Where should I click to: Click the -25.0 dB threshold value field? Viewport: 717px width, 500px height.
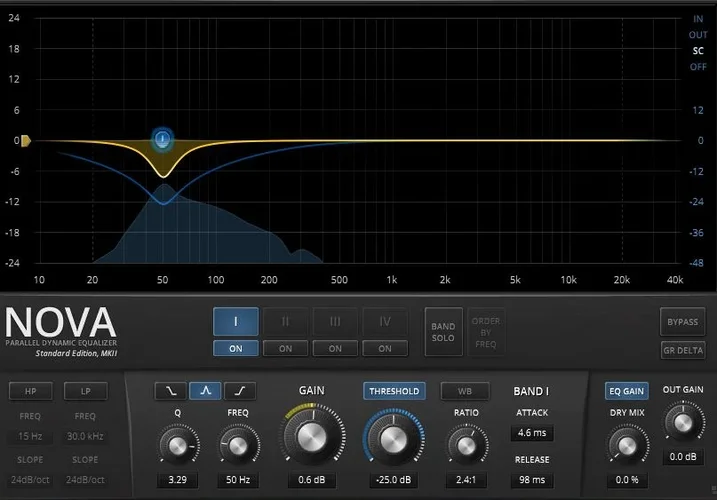click(393, 479)
